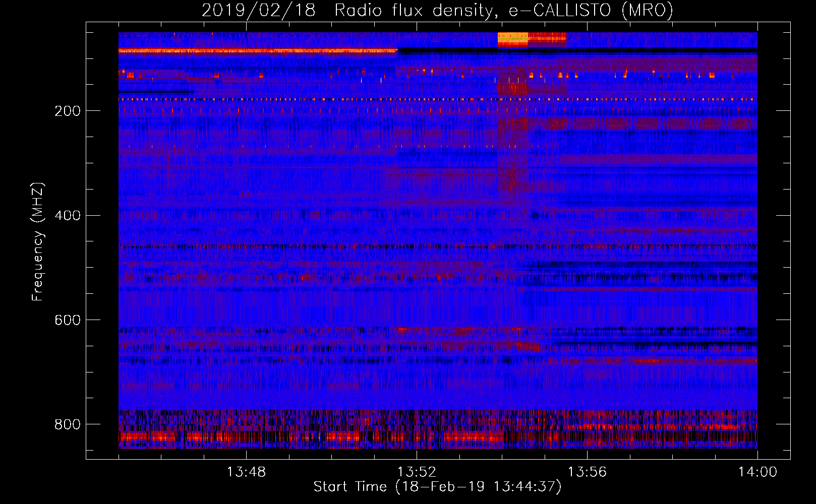Click the 600 frequency tick label
The width and height of the screenshot is (816, 504).
(x=68, y=320)
